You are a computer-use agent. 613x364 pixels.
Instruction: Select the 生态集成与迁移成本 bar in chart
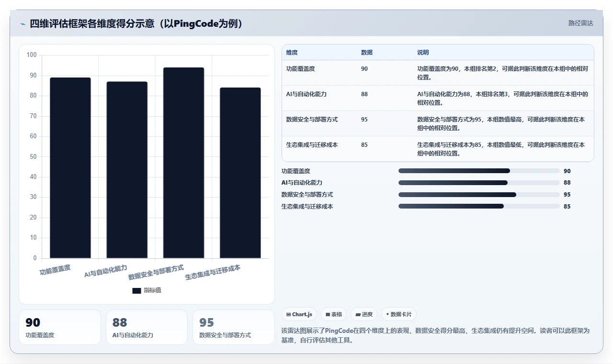click(x=240, y=173)
